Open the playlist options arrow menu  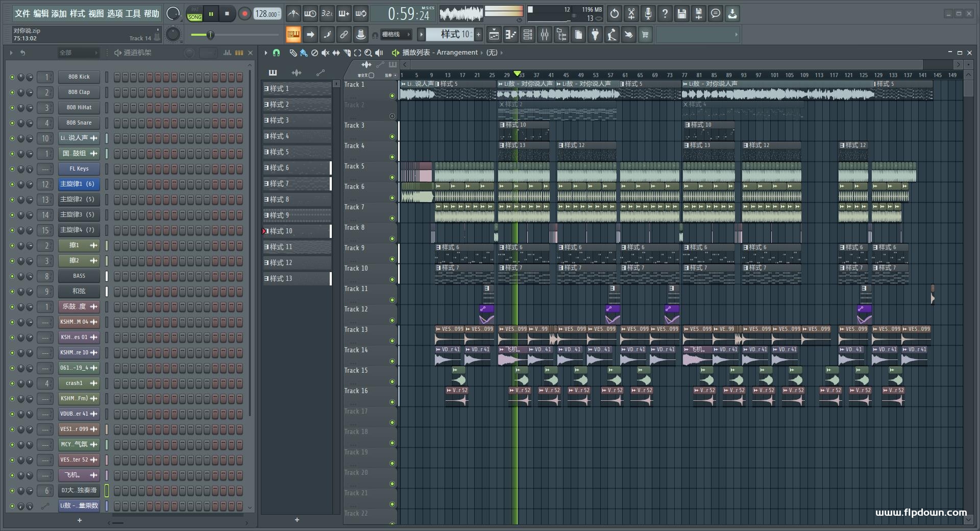[x=266, y=53]
